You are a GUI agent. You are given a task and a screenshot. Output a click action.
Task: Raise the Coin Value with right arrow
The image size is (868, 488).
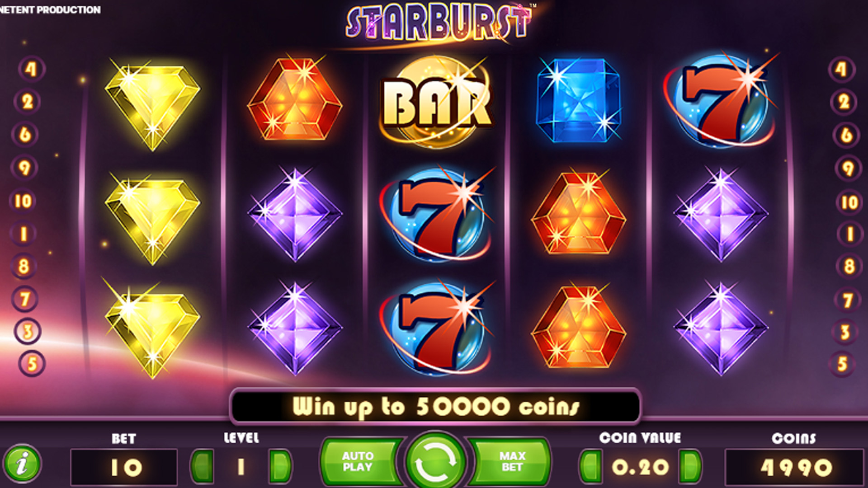[690, 466]
